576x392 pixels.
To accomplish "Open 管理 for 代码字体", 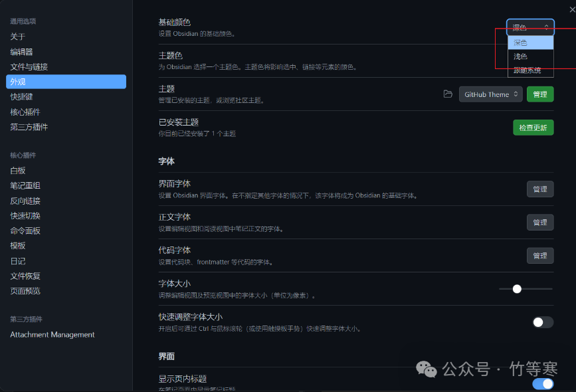I will pyautogui.click(x=539, y=255).
